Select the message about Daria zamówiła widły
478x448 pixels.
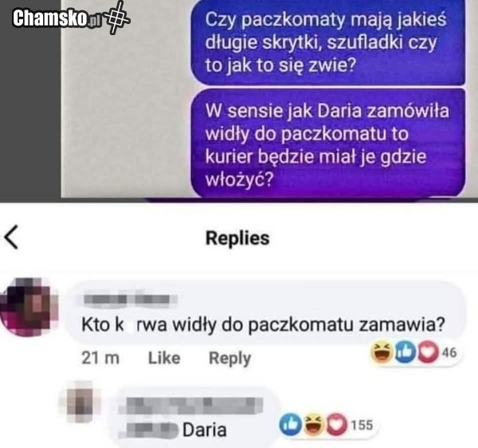click(x=328, y=143)
